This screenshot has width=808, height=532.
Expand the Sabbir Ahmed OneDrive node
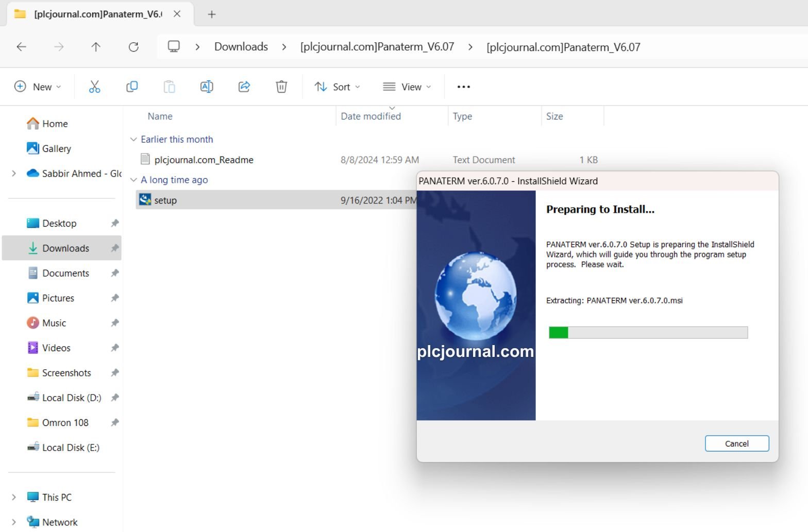14,174
